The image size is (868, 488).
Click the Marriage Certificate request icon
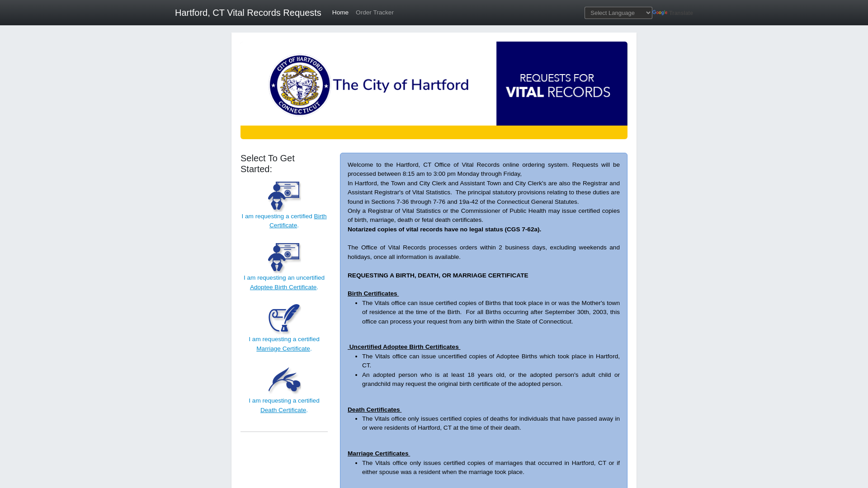284,318
